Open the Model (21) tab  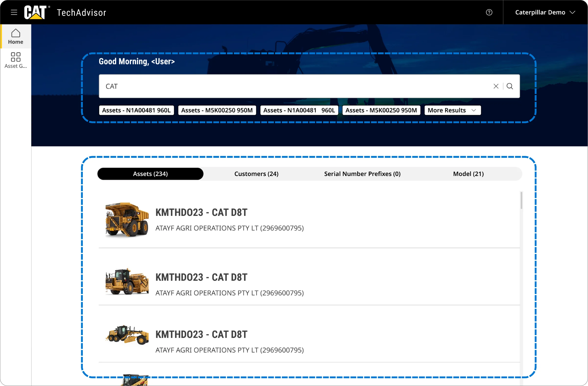[468, 174]
